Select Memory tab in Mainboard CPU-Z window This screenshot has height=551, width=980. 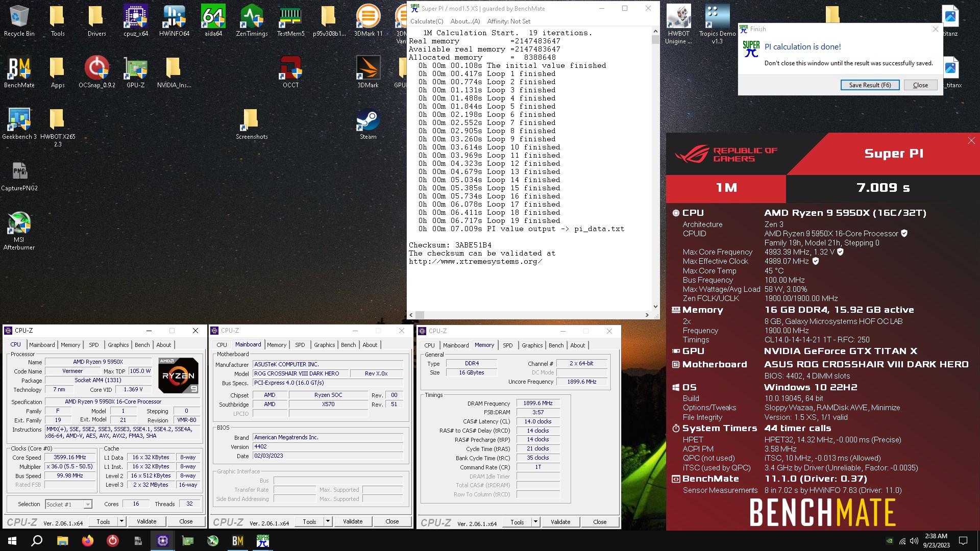tap(277, 345)
